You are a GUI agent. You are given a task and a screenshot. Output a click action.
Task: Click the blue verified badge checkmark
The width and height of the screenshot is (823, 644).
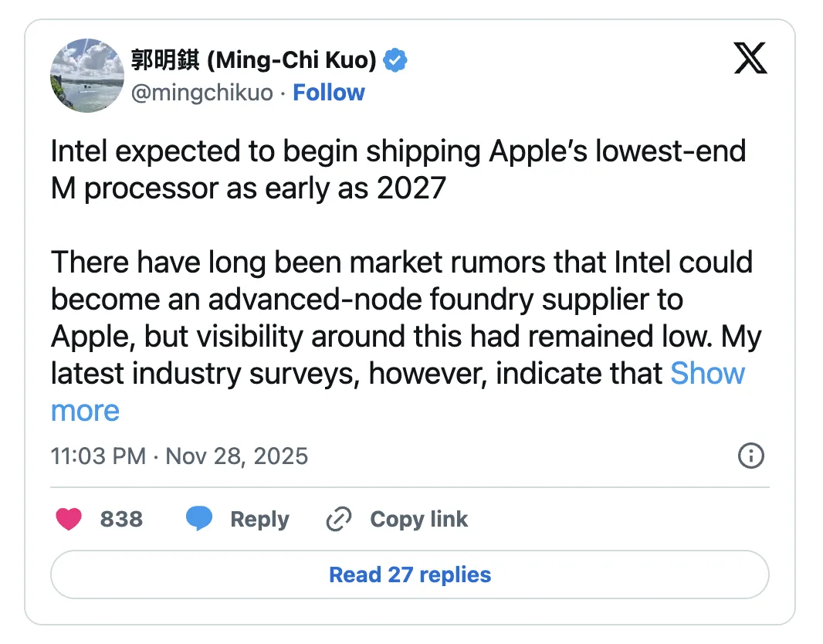395,59
